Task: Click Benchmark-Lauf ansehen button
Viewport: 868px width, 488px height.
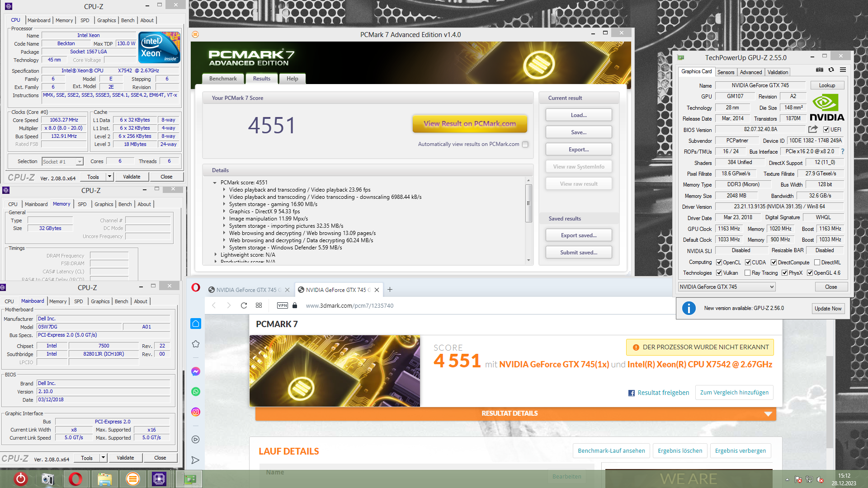Action: coord(611,451)
